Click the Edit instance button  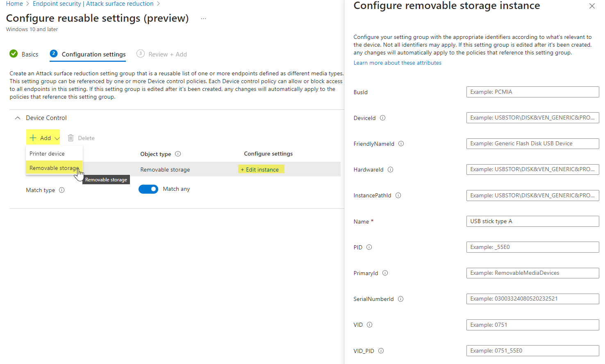pyautogui.click(x=261, y=169)
